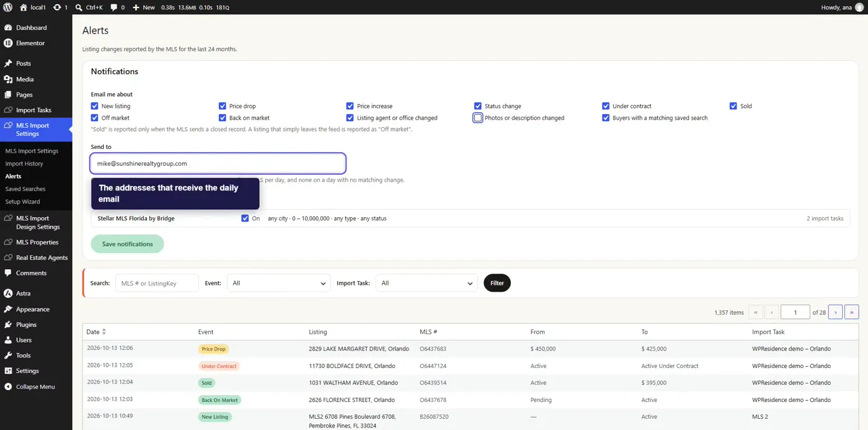Click the Posts pin icon
Viewport: 868px width, 430px height.
(x=8, y=63)
